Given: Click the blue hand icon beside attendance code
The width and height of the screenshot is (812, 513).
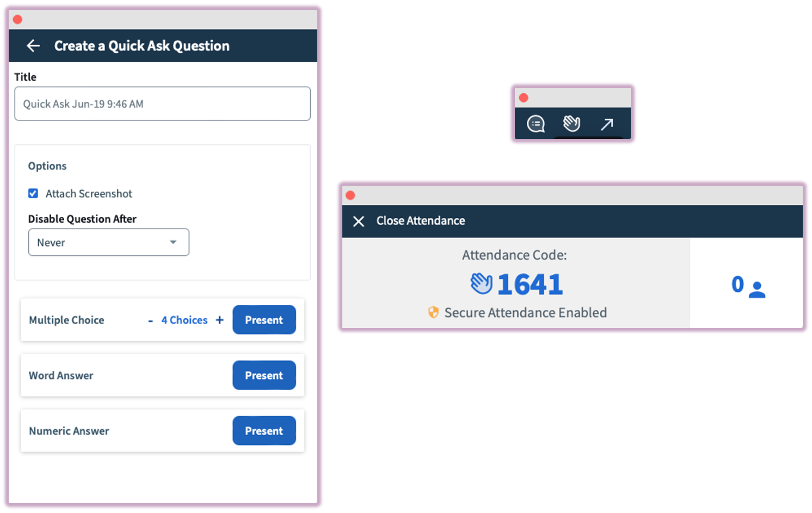Looking at the screenshot, I should pyautogui.click(x=482, y=284).
